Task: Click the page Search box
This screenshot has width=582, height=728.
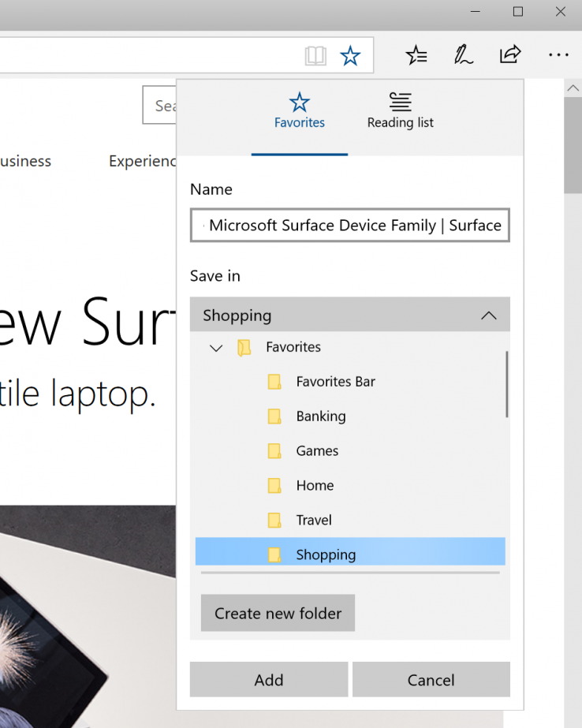Action: point(159,106)
